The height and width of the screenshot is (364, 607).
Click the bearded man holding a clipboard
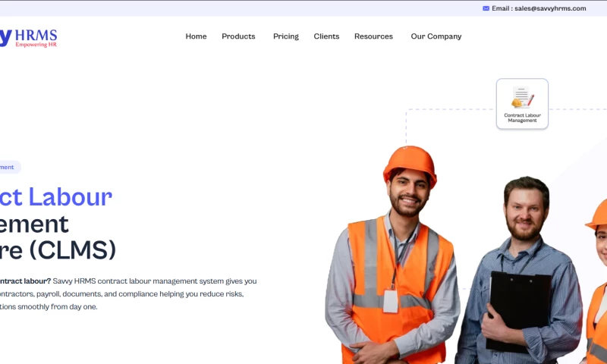(x=521, y=271)
